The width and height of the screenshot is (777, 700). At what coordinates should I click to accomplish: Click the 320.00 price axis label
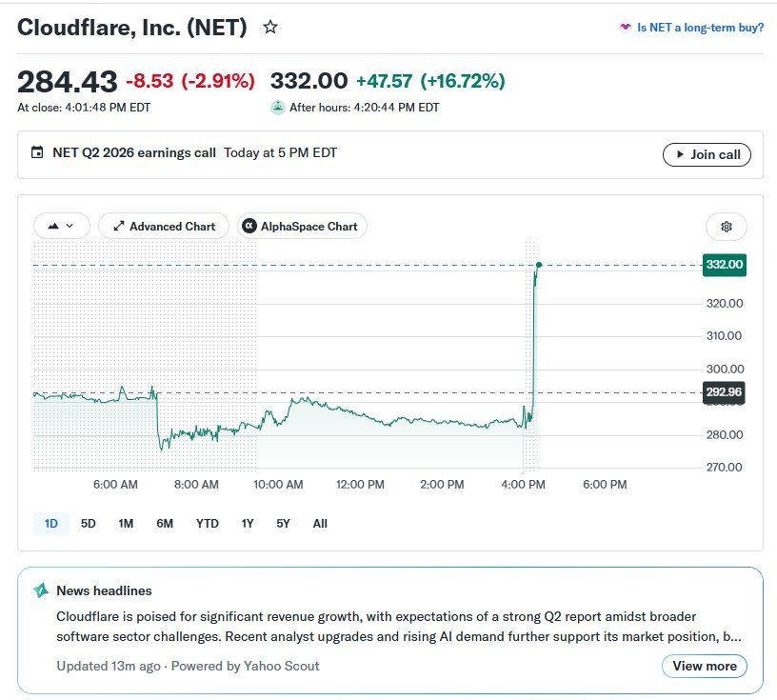pos(725,304)
